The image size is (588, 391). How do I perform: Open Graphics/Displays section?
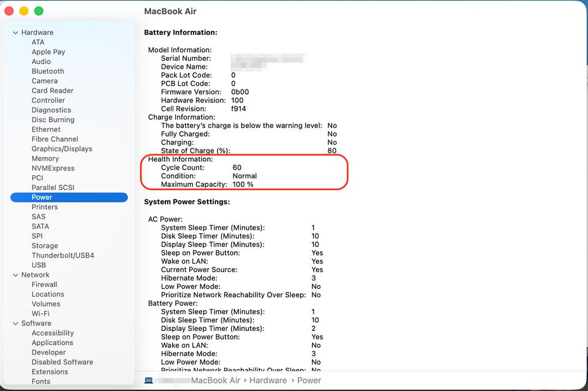pos(62,149)
